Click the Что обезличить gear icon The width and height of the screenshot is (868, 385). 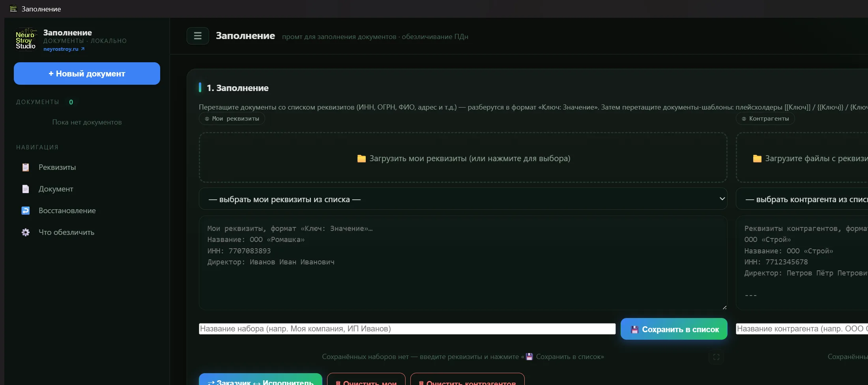pos(26,232)
